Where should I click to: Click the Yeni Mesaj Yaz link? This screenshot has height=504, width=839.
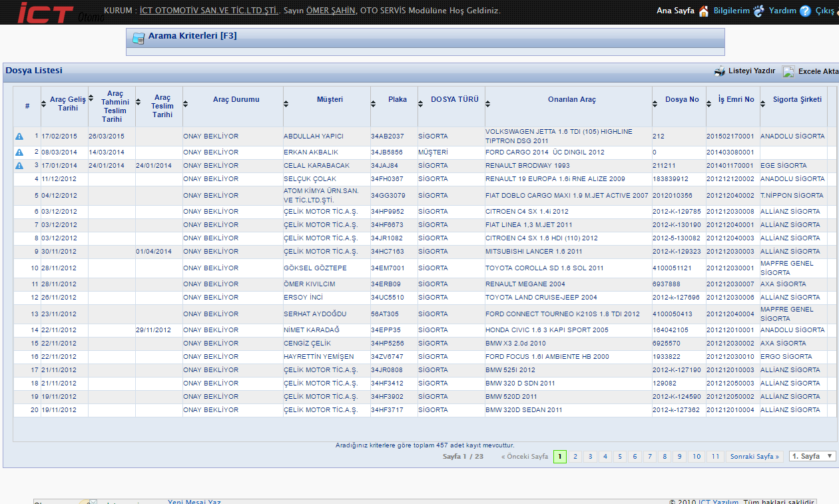tap(194, 502)
